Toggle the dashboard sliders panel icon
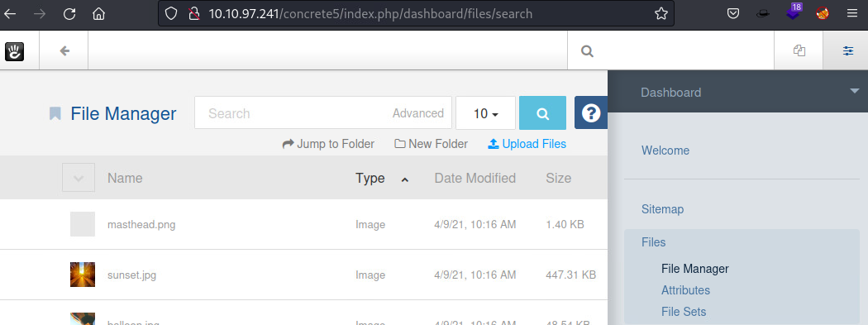 click(847, 51)
